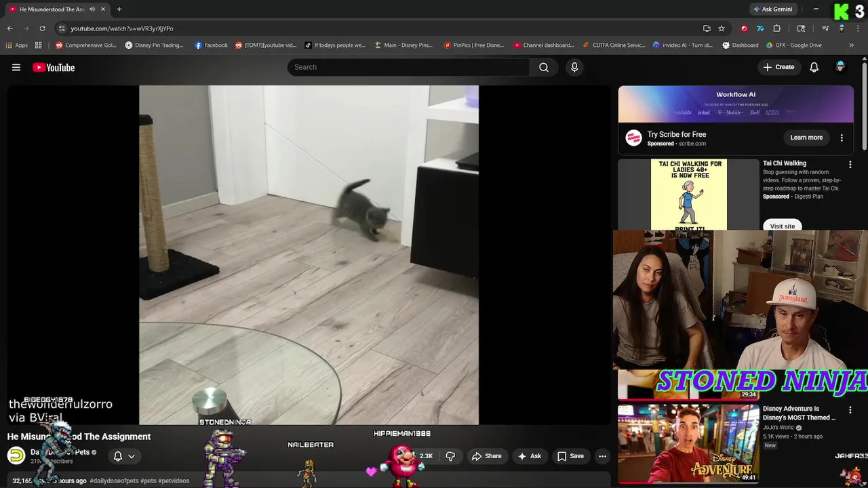
Task: Reload the current page
Action: pos(42,28)
